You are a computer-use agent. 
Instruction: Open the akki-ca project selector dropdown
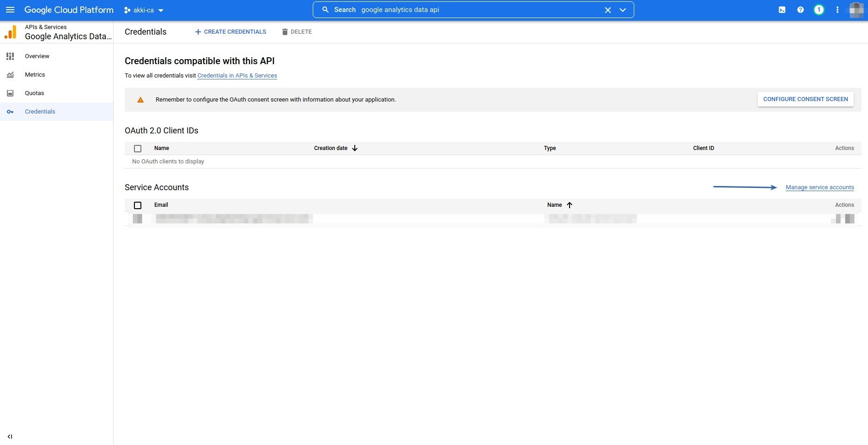click(144, 10)
